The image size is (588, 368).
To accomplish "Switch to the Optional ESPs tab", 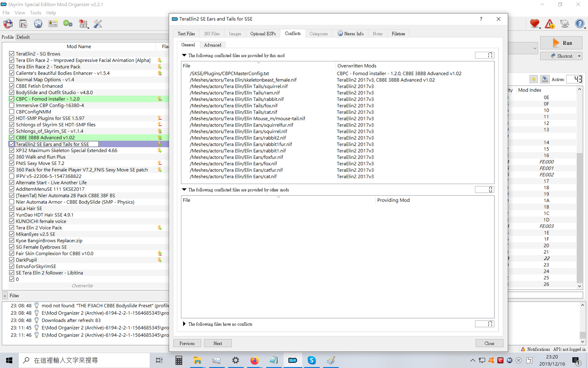I will [263, 34].
